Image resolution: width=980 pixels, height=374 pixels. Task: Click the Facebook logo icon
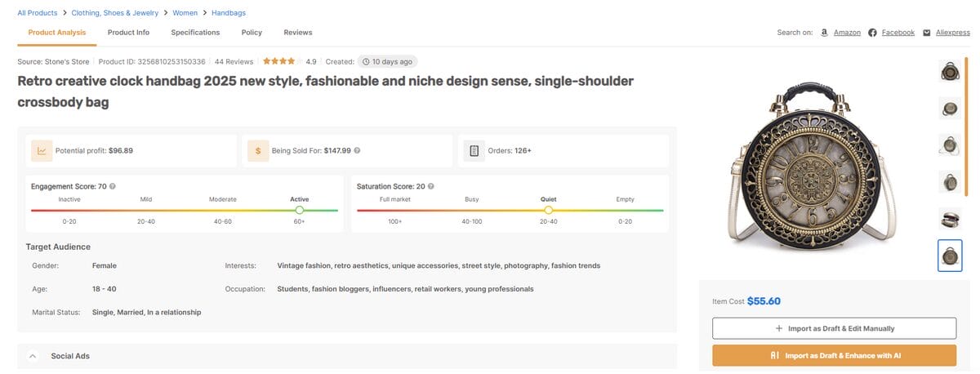[x=872, y=33]
